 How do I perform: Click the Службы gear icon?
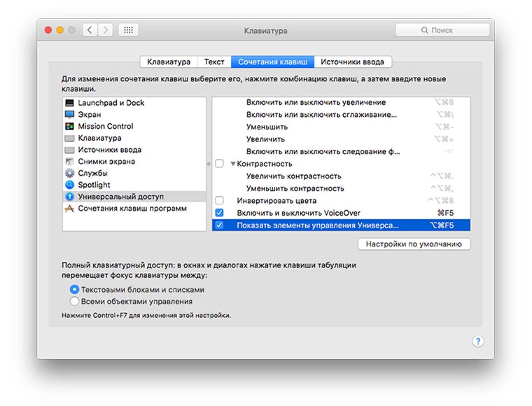click(x=69, y=173)
